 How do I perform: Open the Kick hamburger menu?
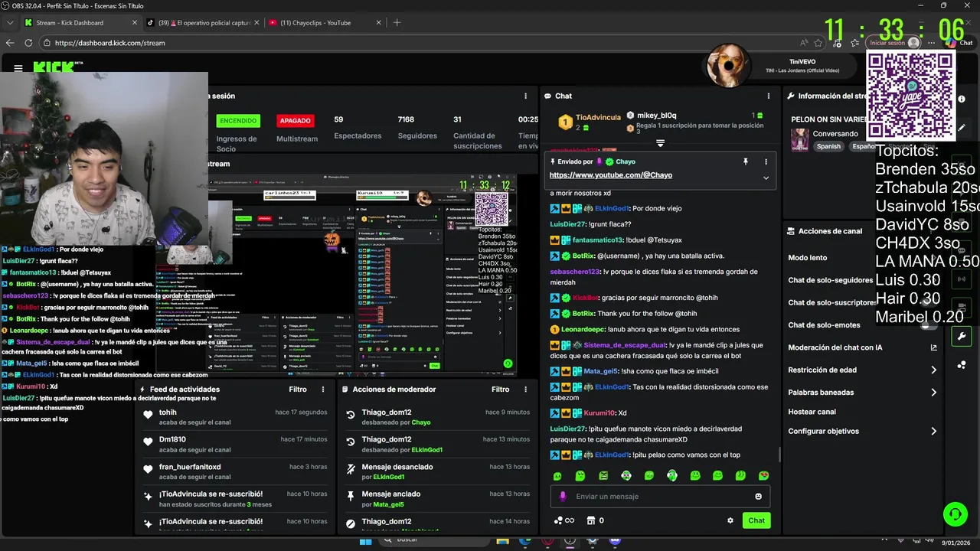click(x=18, y=68)
